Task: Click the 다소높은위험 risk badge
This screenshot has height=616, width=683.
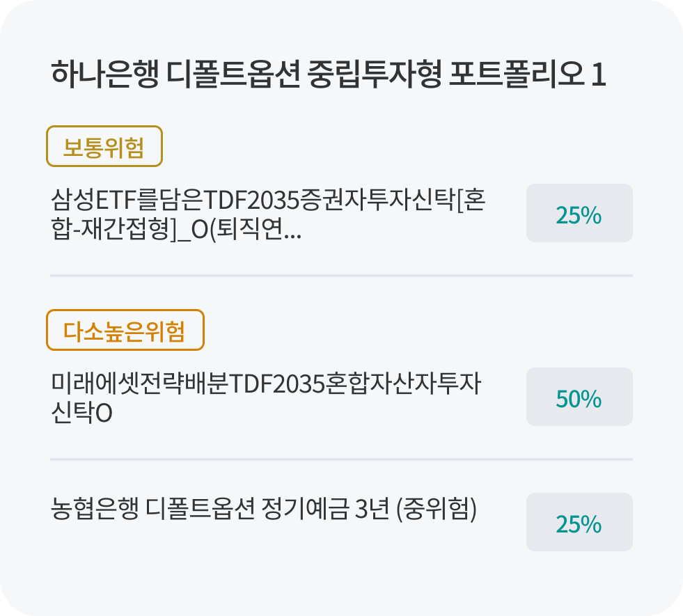Action: [x=125, y=330]
